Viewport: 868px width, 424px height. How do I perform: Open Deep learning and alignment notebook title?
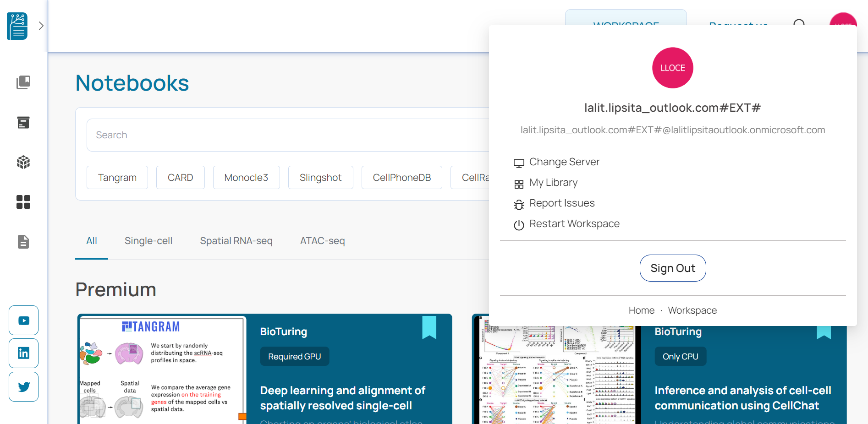click(x=343, y=398)
